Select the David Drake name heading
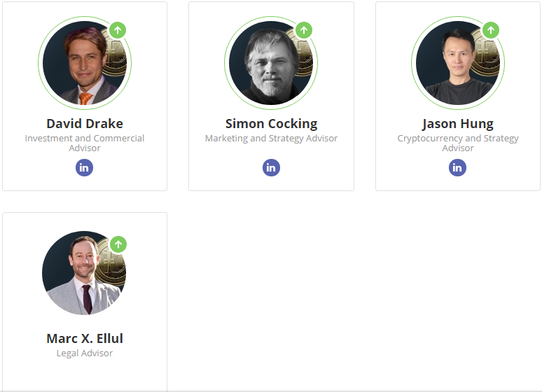The image size is (542, 392). coord(85,124)
